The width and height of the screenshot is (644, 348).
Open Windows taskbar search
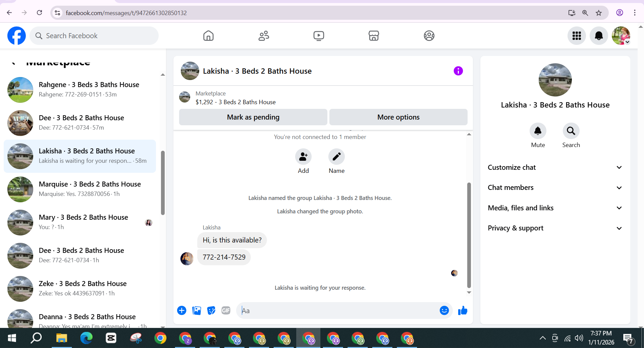point(36,338)
